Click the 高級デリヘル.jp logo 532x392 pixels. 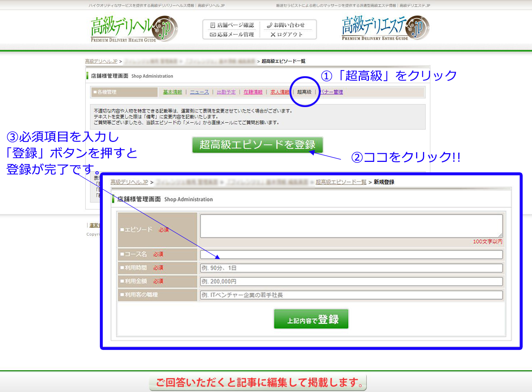(134, 29)
